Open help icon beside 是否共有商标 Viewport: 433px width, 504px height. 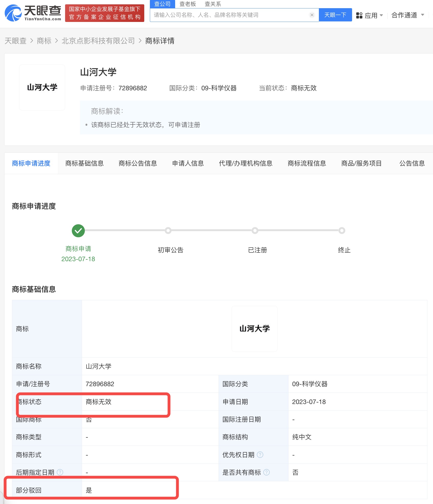(266, 472)
